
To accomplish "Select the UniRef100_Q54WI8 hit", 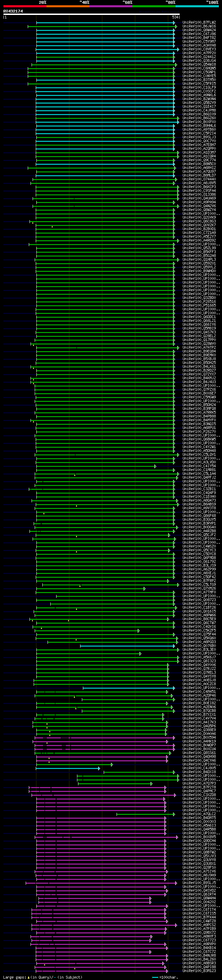I will pos(199,65).
